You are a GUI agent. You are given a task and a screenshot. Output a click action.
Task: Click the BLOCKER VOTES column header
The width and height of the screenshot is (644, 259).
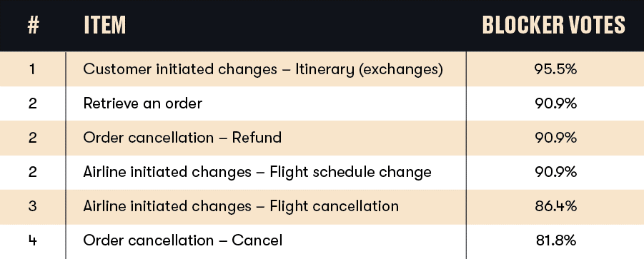[x=554, y=25]
